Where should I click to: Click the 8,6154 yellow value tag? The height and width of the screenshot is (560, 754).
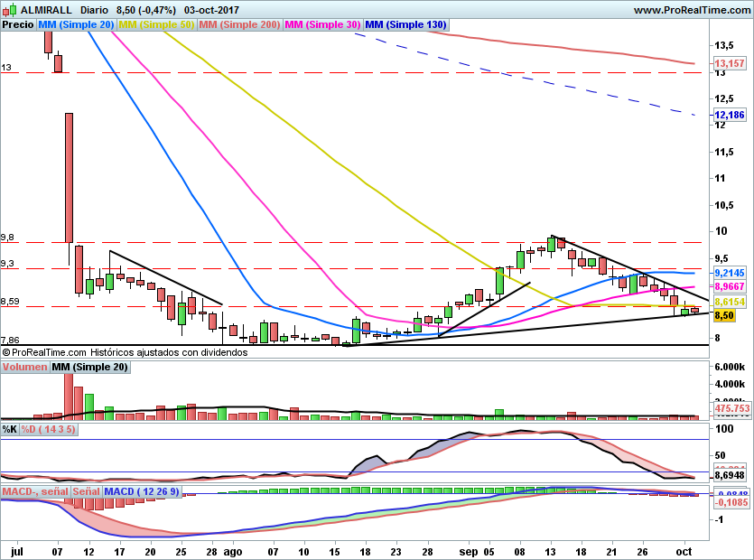click(x=729, y=302)
